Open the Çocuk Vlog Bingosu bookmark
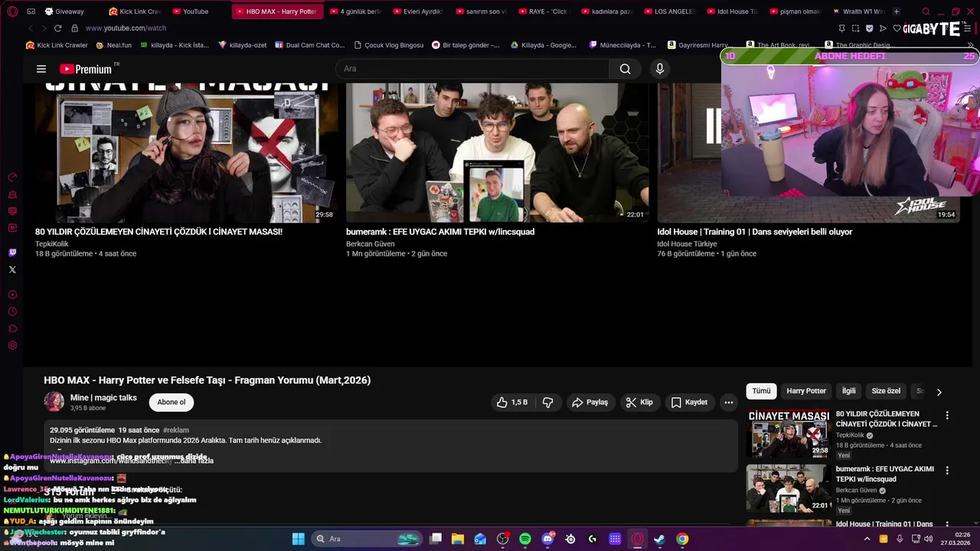 388,45
